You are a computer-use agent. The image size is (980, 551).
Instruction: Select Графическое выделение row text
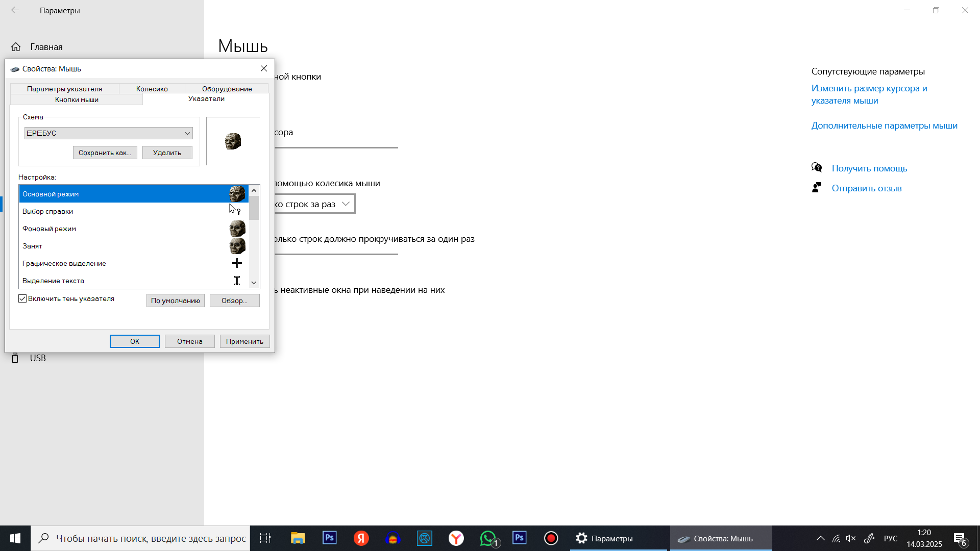pos(64,263)
